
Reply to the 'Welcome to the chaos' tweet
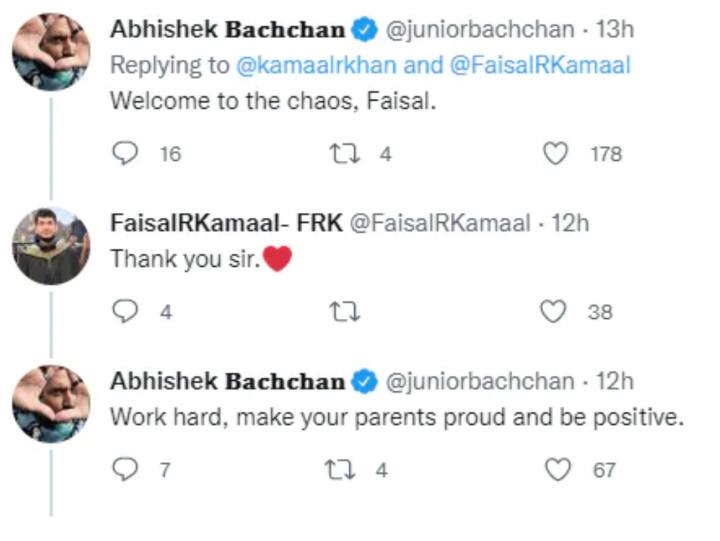(125, 153)
